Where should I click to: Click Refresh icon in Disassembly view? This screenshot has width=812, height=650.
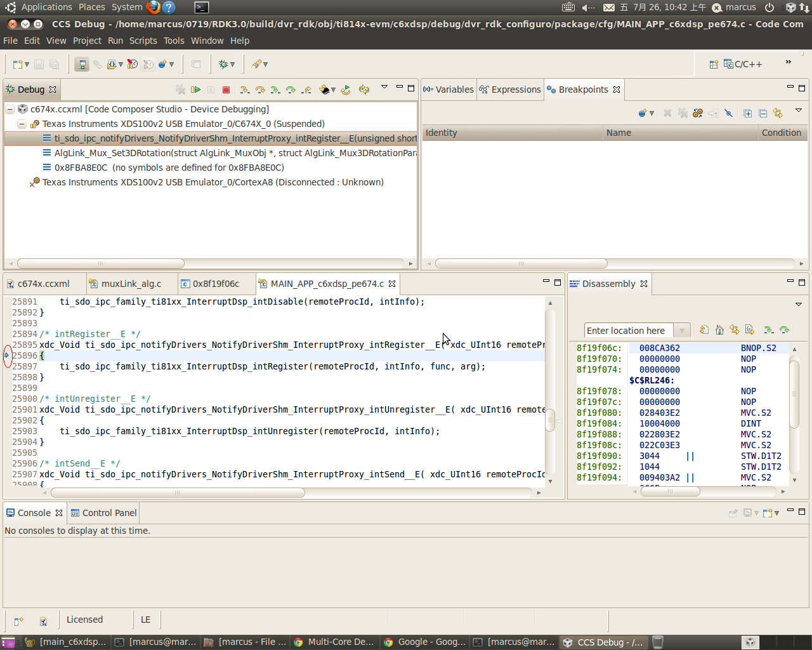704,329
